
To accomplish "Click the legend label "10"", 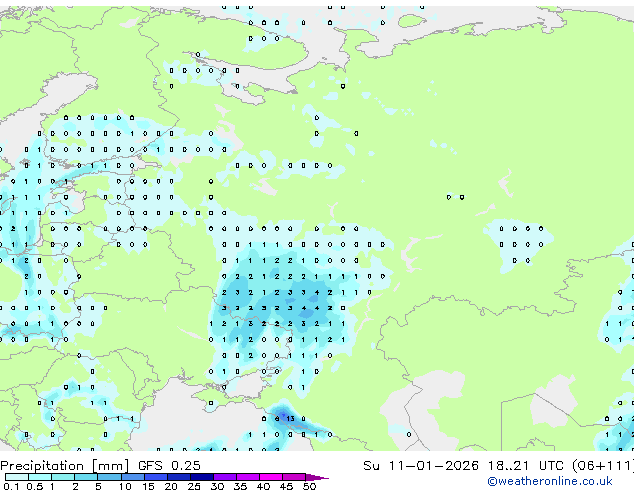I will (125, 486).
